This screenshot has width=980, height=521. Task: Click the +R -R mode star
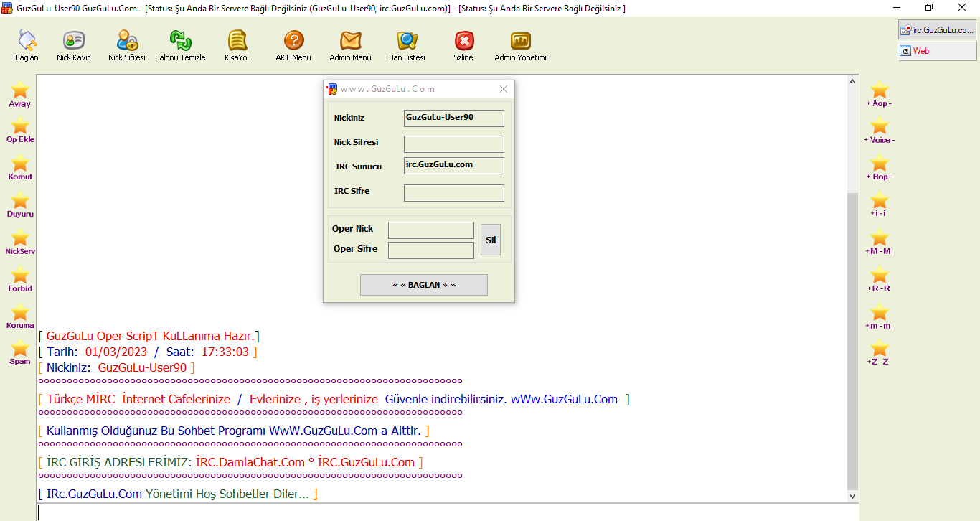point(879,279)
